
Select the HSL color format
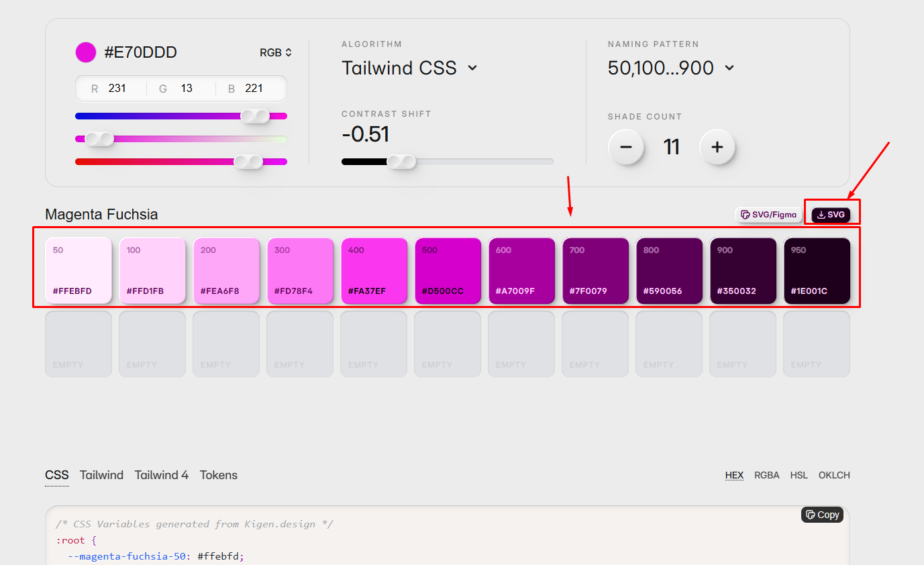(x=799, y=475)
